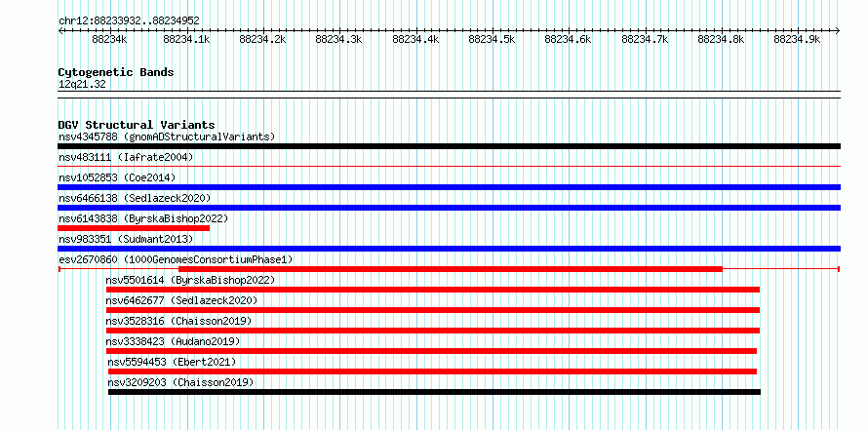Click the Cytogenetic Bands track heading
This screenshot has width=868, height=430.
coord(116,72)
